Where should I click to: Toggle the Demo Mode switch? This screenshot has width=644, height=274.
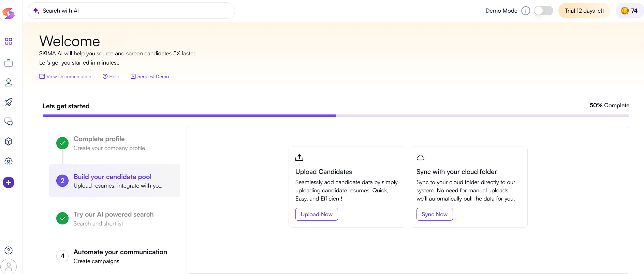point(543,11)
